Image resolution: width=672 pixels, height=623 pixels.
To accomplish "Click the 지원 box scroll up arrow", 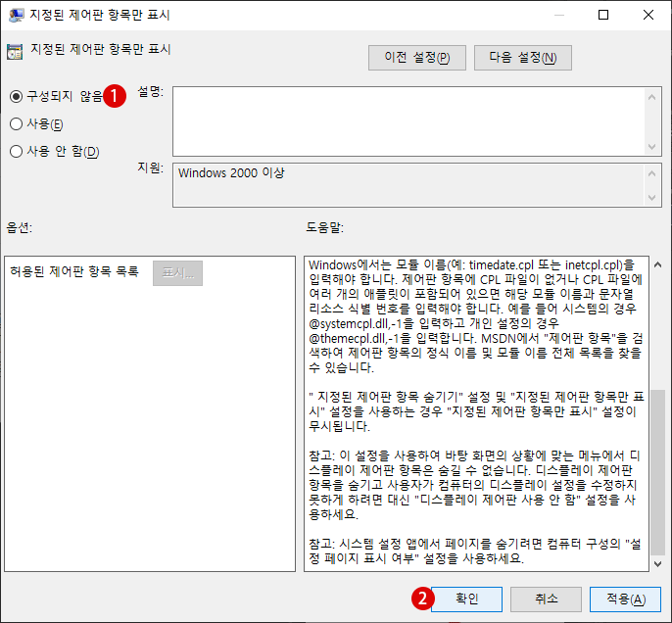I will (651, 173).
